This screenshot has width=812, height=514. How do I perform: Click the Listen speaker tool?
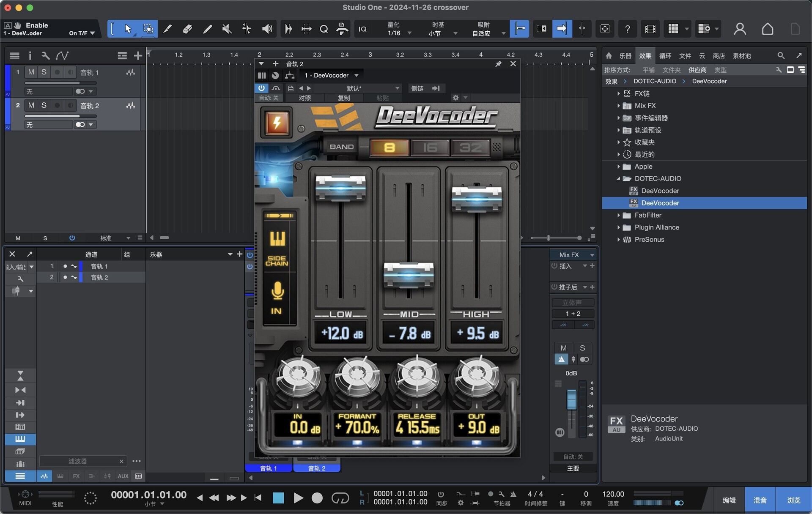coord(267,29)
